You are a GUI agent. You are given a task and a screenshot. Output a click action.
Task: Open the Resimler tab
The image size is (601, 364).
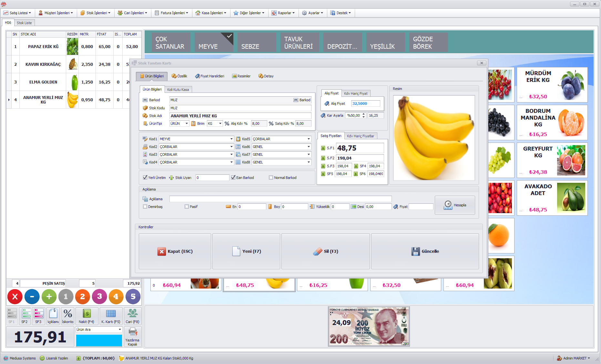click(x=241, y=76)
